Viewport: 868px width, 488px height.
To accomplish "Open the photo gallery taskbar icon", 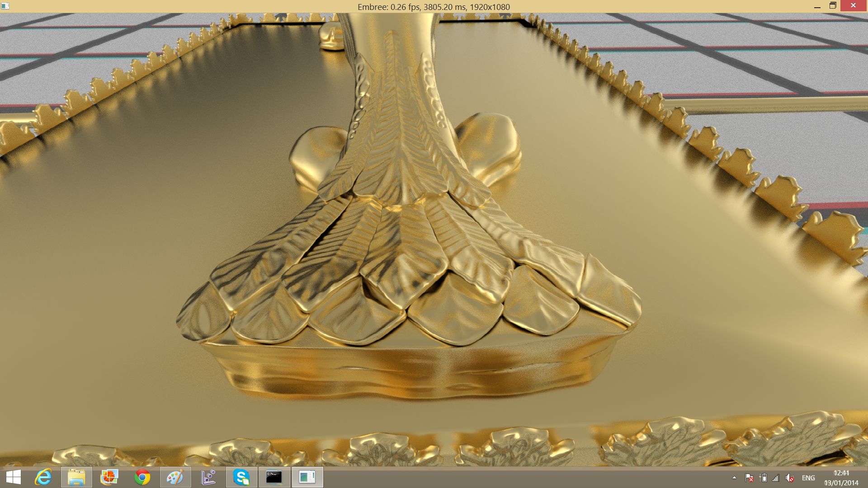I will (x=109, y=477).
